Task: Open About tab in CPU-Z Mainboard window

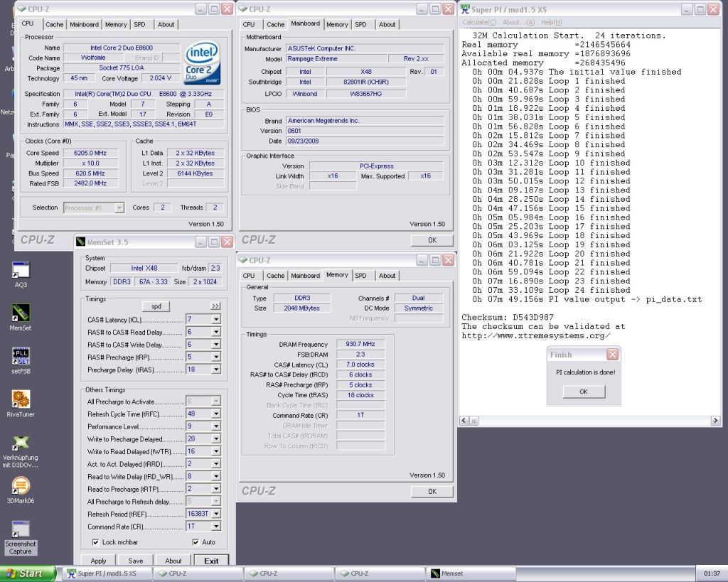Action: coord(387,25)
